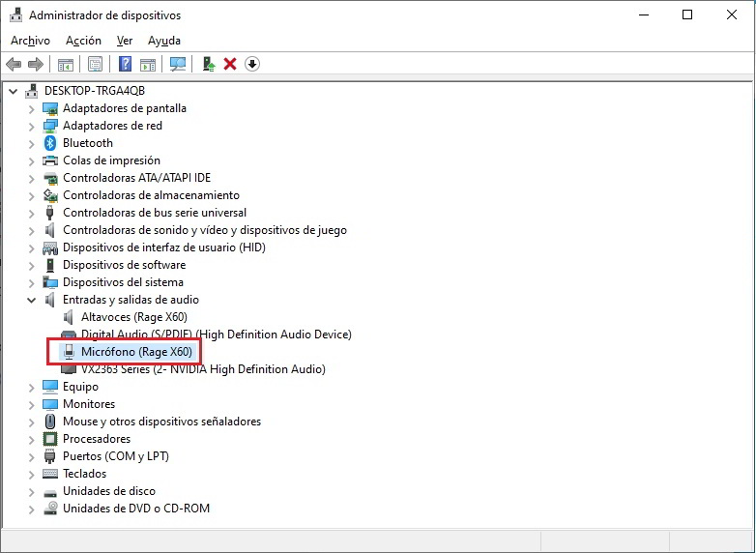Click the red X uninstall device icon
Image resolution: width=756 pixels, height=553 pixels.
coord(230,64)
